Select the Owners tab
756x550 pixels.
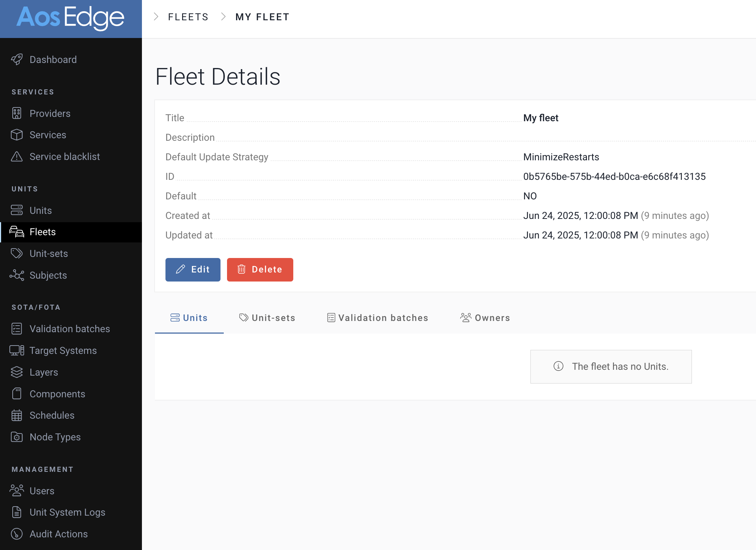[x=485, y=318]
